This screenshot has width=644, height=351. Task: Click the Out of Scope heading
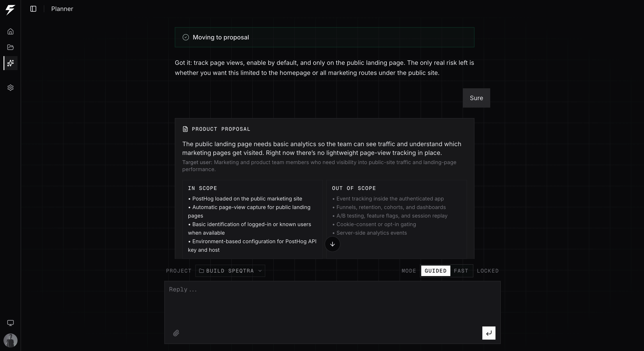click(x=354, y=188)
